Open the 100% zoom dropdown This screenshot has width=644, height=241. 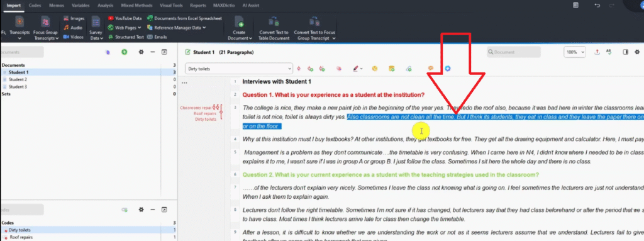click(575, 52)
